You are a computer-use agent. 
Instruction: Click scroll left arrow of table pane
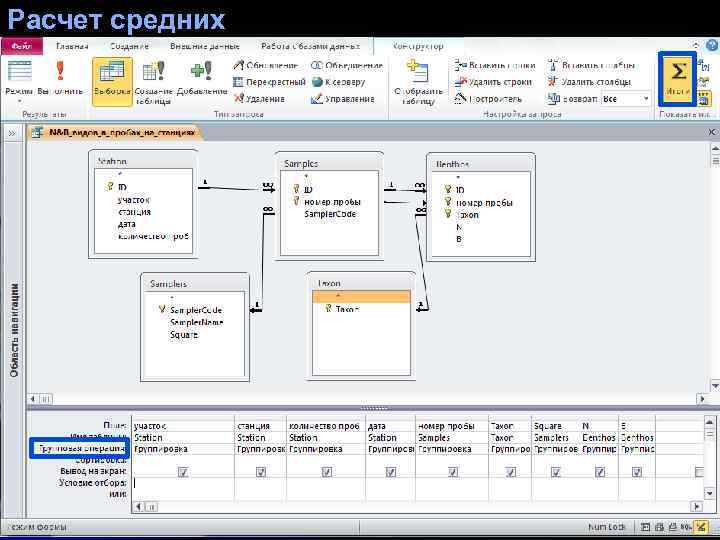pos(33,399)
